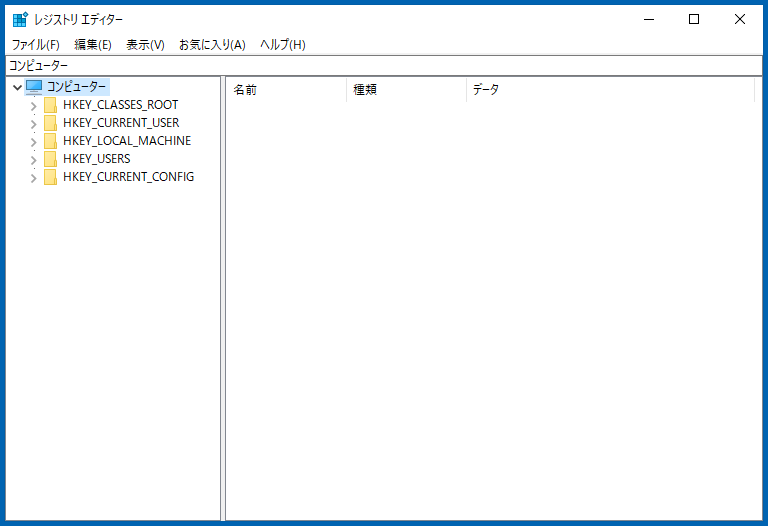Expand the HKEY_LOCAL_MACHINE key
The image size is (768, 526).
coord(33,142)
